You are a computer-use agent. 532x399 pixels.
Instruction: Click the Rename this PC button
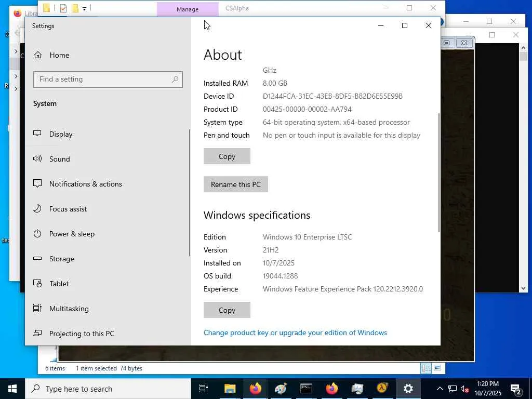(x=236, y=184)
